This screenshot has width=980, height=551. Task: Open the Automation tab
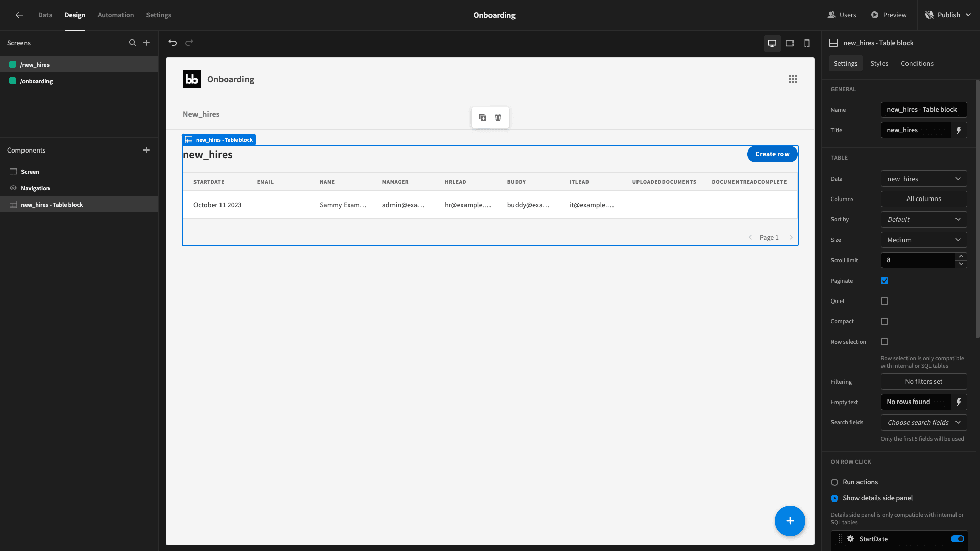(x=116, y=15)
